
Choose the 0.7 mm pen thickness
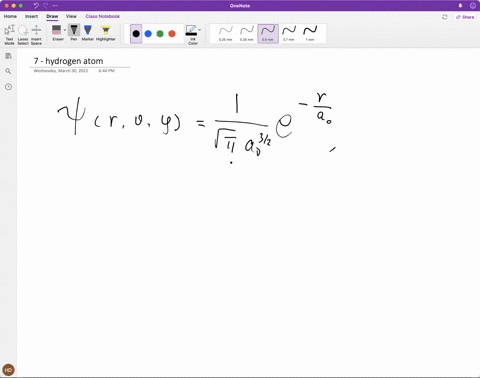pos(289,34)
